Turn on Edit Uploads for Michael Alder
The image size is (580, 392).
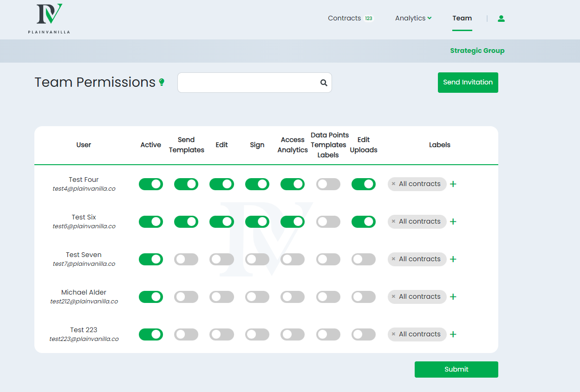click(364, 297)
